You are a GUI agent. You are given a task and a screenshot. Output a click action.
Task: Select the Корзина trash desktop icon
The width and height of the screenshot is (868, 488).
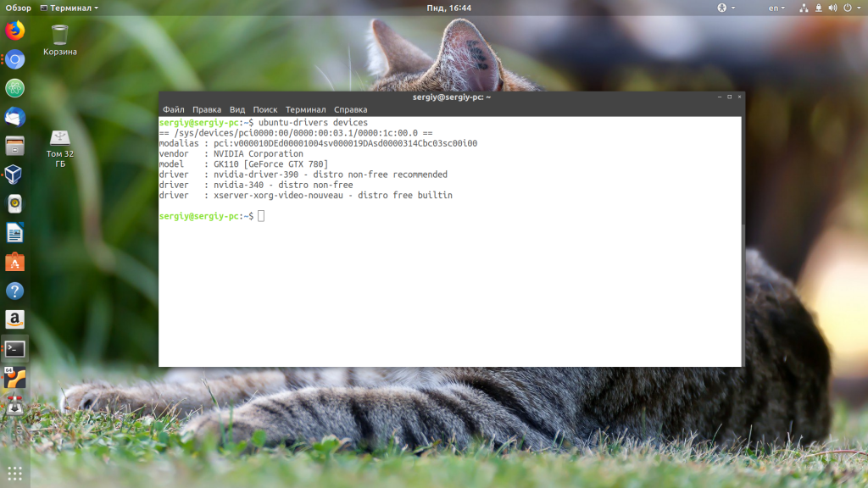(x=60, y=41)
